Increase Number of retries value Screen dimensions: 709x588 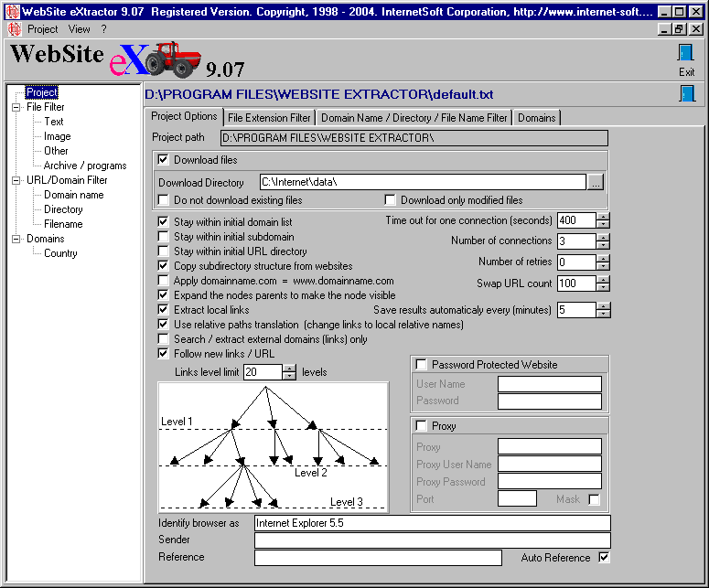pyautogui.click(x=603, y=259)
